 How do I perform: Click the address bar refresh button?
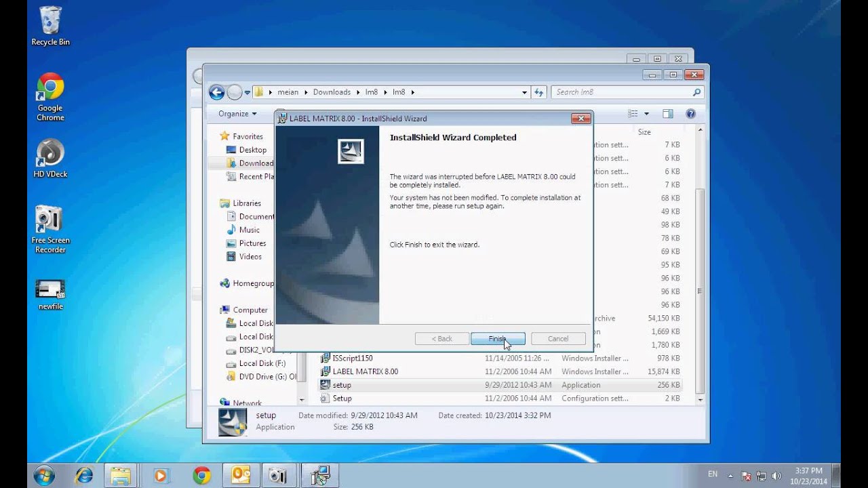539,92
